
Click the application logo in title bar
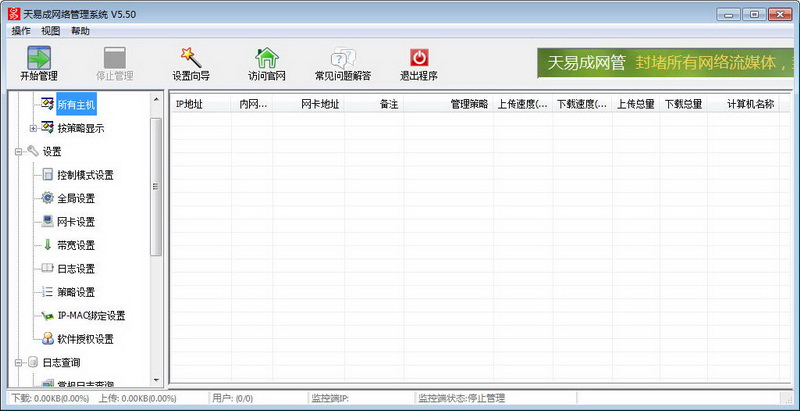tap(14, 14)
